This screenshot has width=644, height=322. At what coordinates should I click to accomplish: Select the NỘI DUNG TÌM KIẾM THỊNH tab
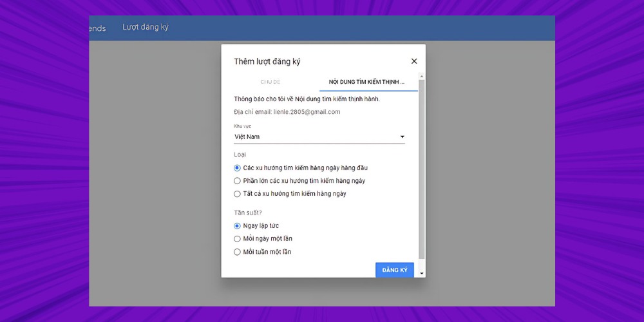click(367, 82)
